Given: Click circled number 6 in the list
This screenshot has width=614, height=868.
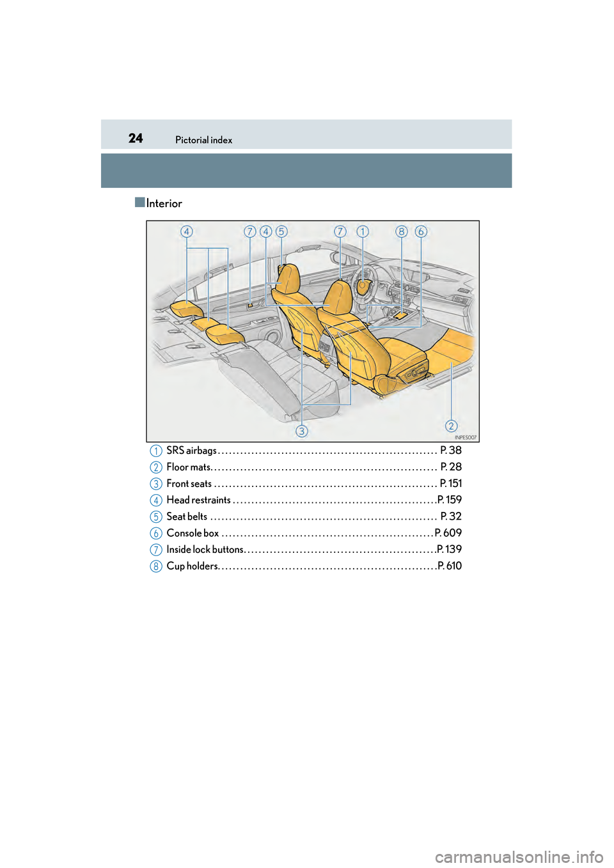Looking at the screenshot, I should pos(156,534).
